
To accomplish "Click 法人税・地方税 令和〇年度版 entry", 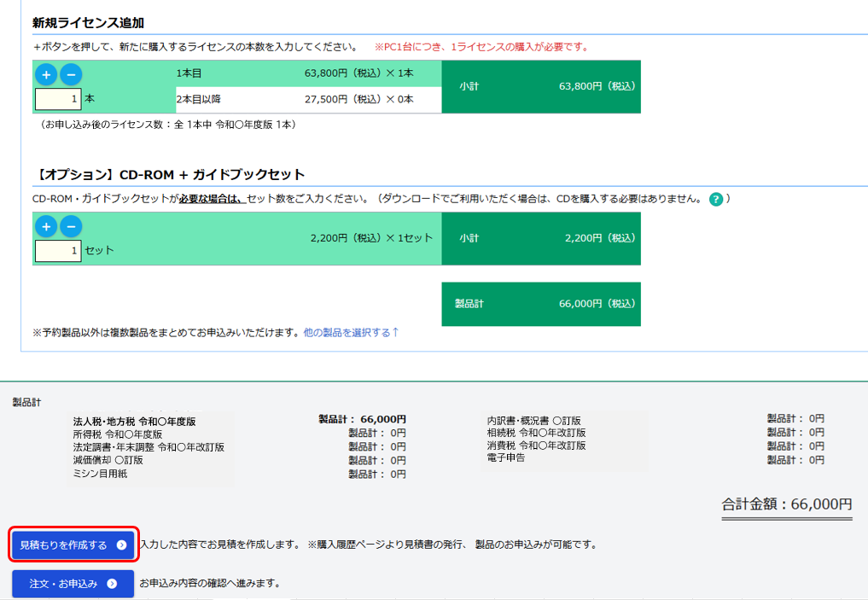I will click(x=135, y=422).
